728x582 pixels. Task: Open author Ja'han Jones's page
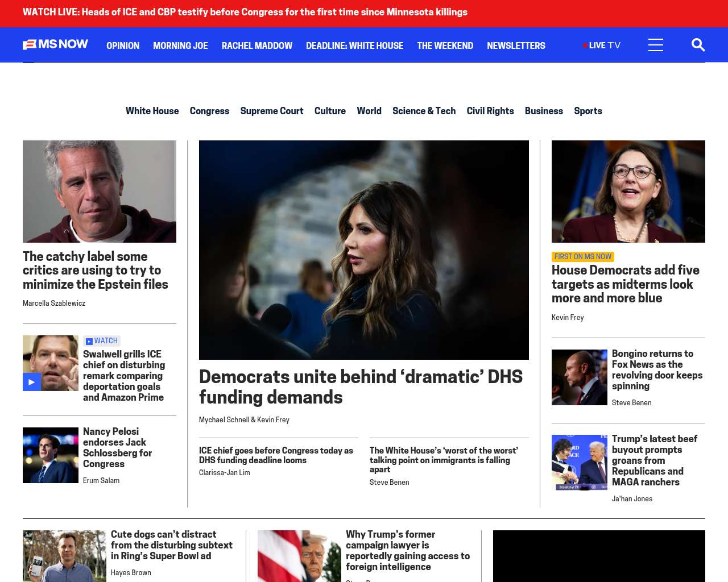(x=632, y=499)
